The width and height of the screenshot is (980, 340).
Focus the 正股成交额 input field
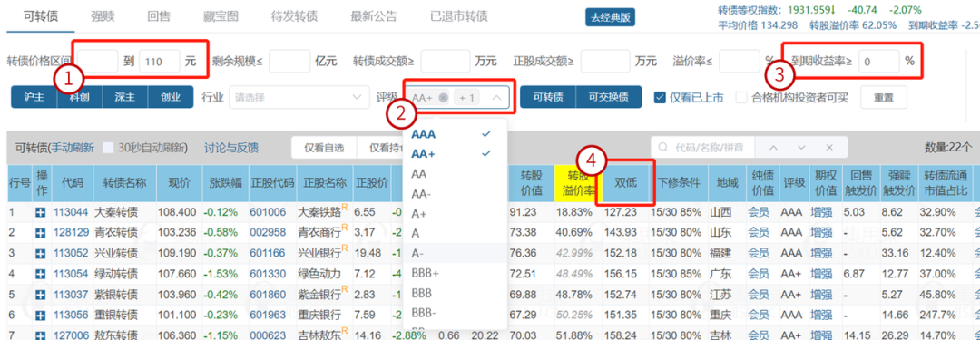point(605,62)
